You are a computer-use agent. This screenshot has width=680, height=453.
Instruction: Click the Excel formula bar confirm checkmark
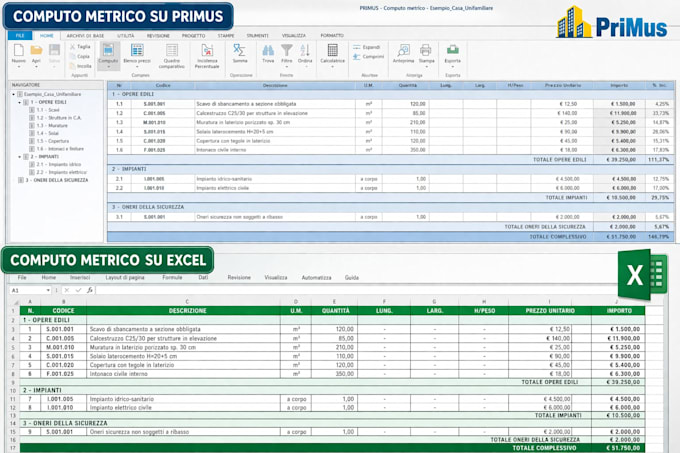[x=78, y=290]
